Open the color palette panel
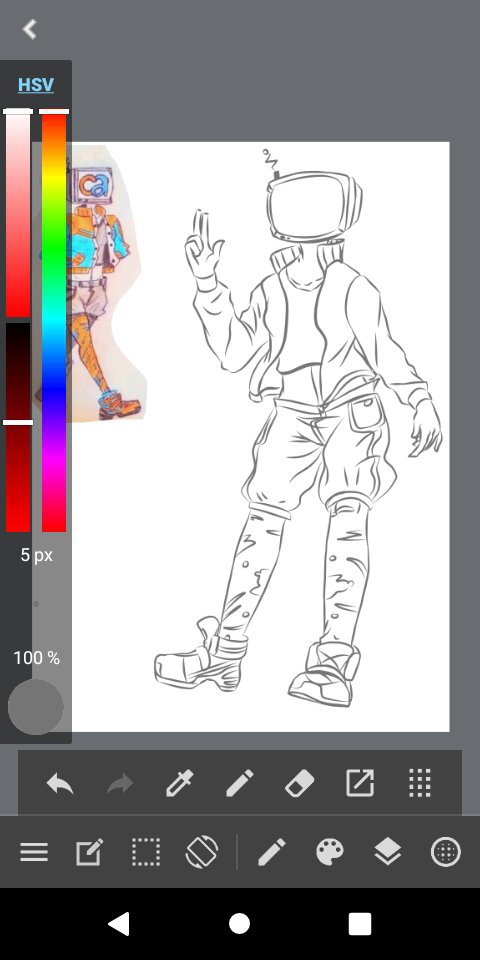 coord(330,852)
